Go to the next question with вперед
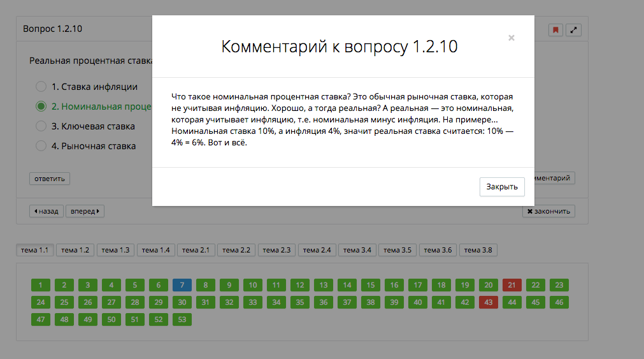Image resolution: width=644 pixels, height=359 pixels. tap(86, 211)
